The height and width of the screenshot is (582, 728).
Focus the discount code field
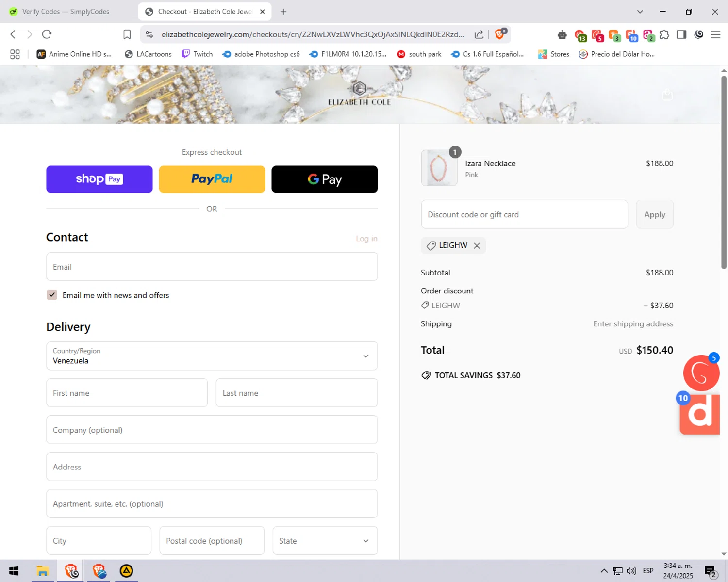(x=525, y=214)
